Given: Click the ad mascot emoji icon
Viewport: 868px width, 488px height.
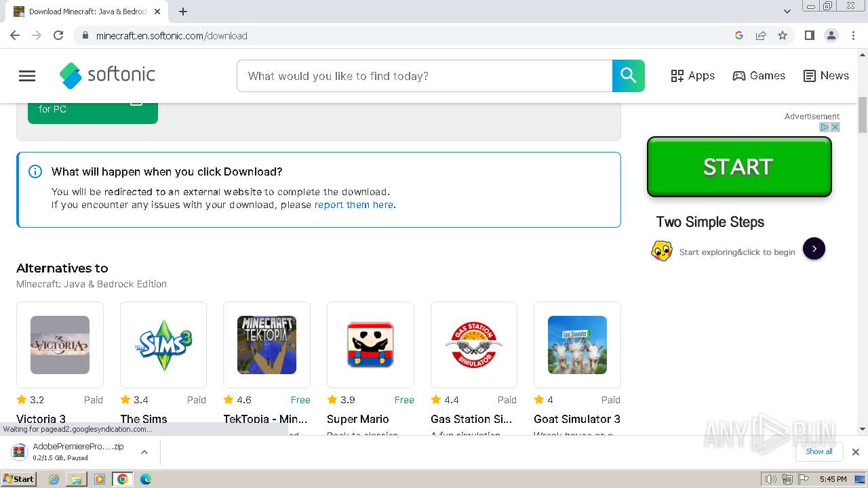Looking at the screenshot, I should click(x=662, y=251).
